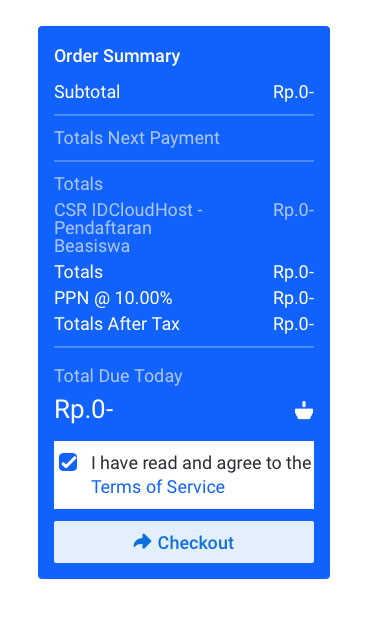This screenshot has height=632, width=384.
Task: Select the Subtotal label
Action: [87, 92]
